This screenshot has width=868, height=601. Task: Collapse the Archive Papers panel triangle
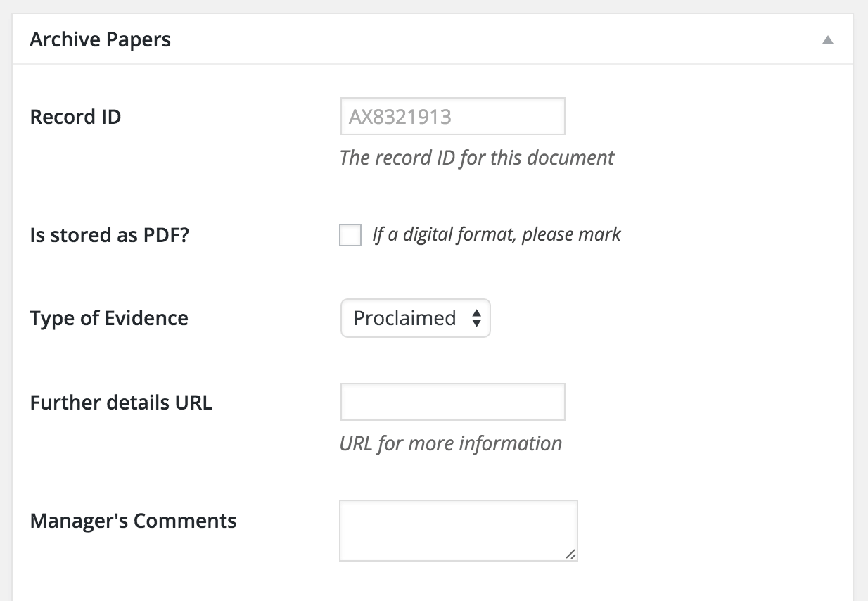pyautogui.click(x=828, y=40)
